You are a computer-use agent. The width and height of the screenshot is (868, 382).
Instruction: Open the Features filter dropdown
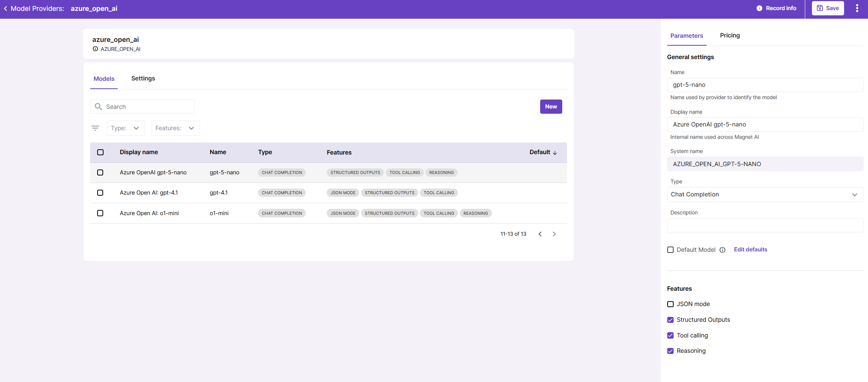point(175,128)
